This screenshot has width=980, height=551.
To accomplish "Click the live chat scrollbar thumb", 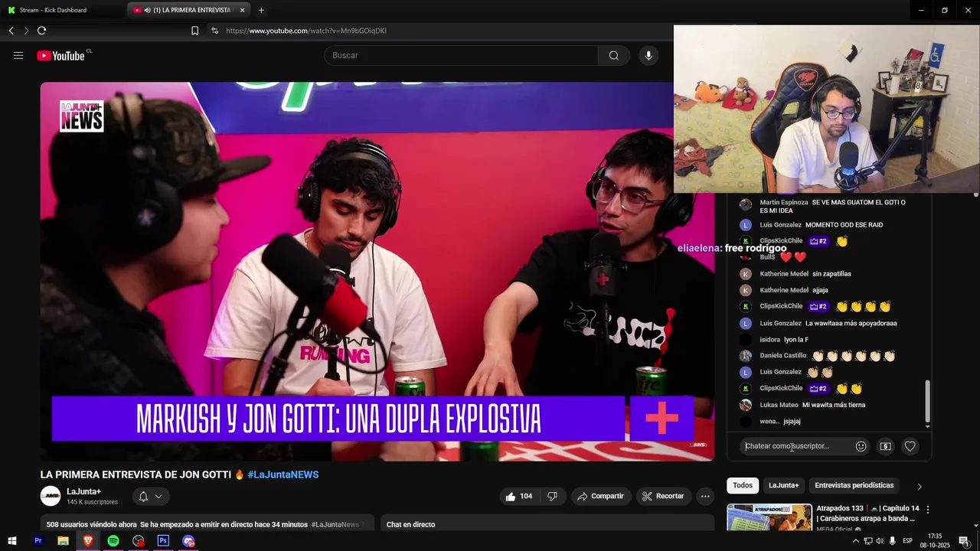I will point(928,401).
